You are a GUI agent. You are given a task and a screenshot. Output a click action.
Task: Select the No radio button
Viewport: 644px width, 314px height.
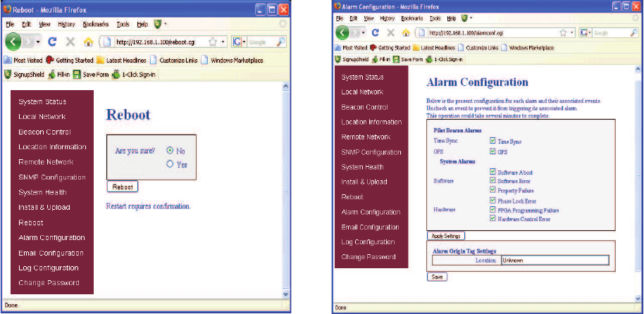click(x=170, y=150)
